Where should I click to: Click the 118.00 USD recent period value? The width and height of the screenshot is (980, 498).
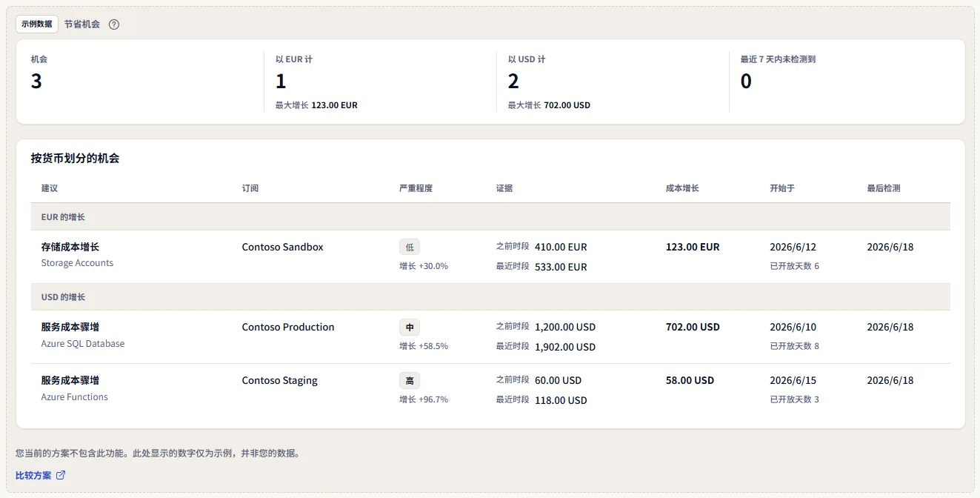coord(561,400)
